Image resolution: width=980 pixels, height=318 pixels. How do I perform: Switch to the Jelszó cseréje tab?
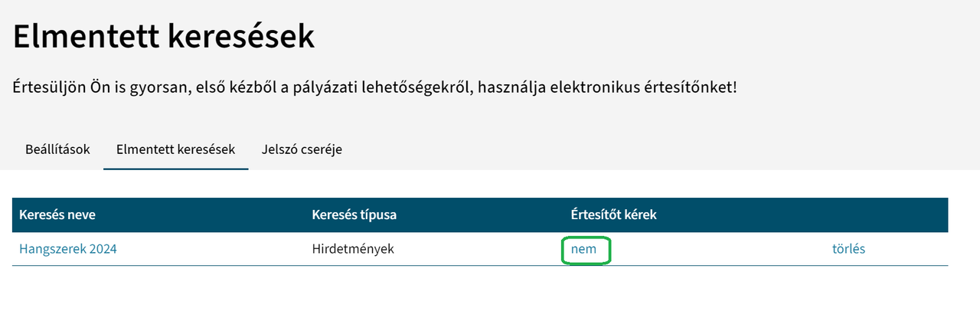pyautogui.click(x=302, y=149)
